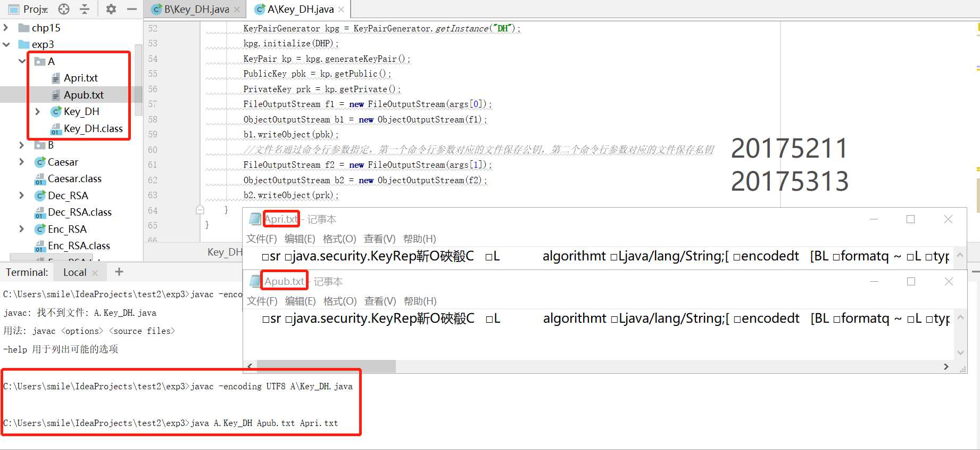Click scroll down arrow in Apub.txt Notepad
Screen dimensions: 980x450
coord(960,353)
